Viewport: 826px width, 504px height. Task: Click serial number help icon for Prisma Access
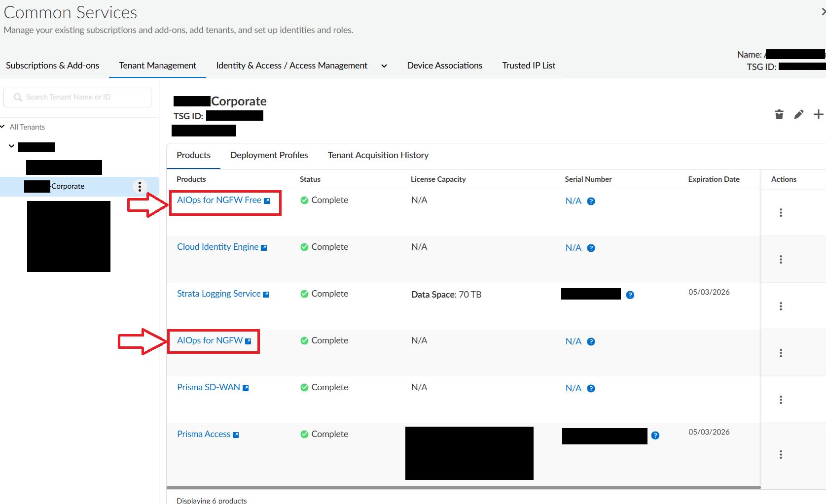point(655,435)
